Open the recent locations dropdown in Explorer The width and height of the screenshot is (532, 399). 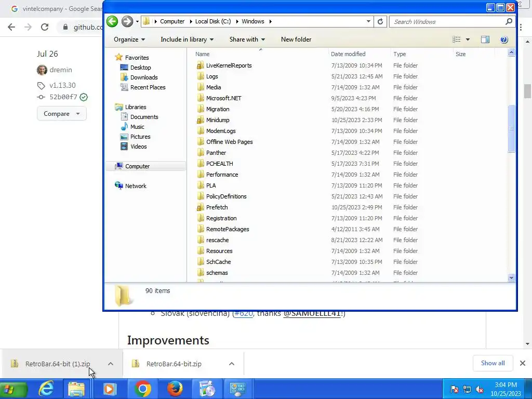coord(137,22)
